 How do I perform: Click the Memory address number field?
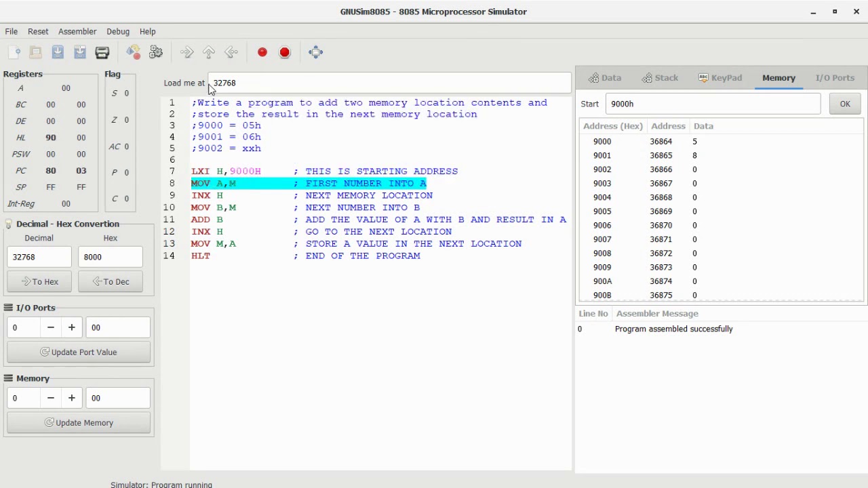[x=24, y=398]
